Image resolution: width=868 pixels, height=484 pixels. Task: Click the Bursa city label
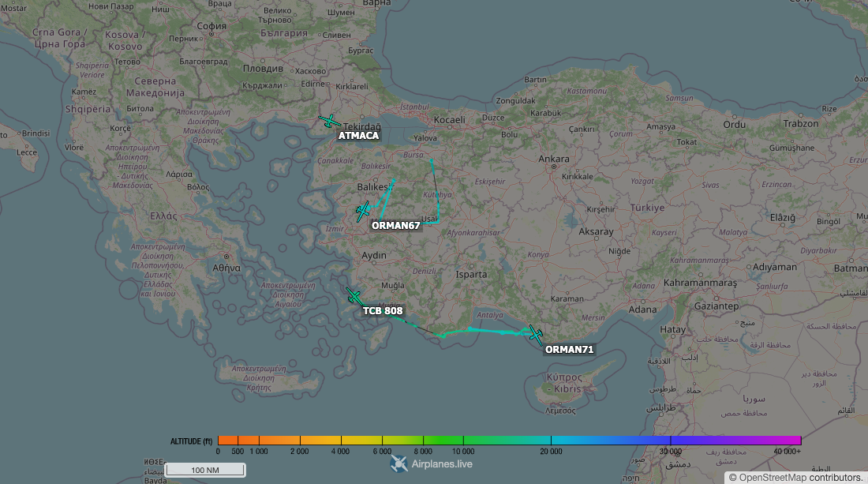tap(413, 155)
